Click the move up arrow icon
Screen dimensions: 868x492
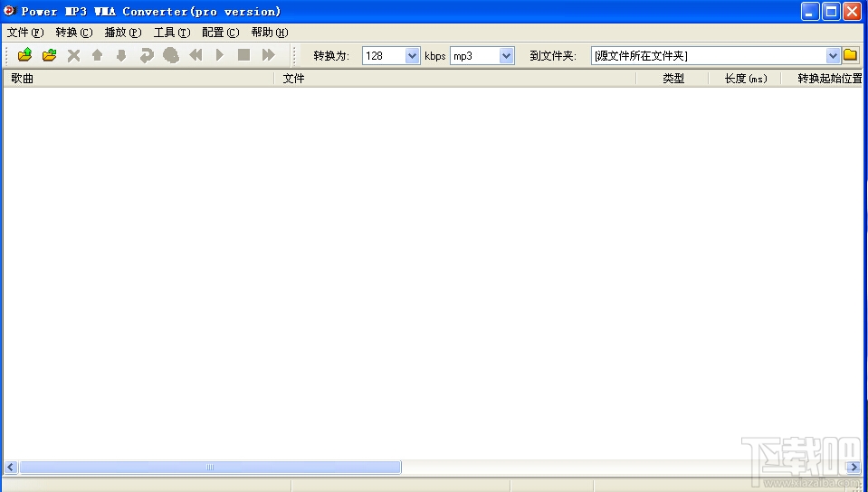tap(98, 55)
